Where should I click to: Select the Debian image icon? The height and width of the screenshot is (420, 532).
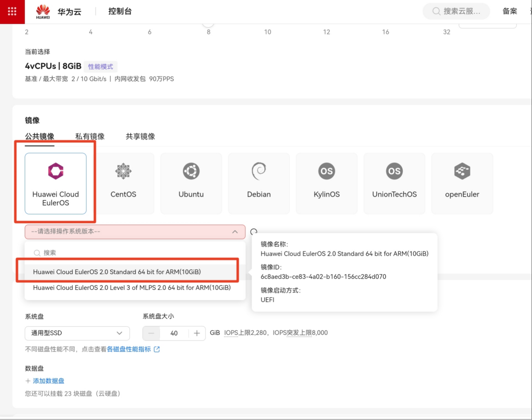point(259,171)
